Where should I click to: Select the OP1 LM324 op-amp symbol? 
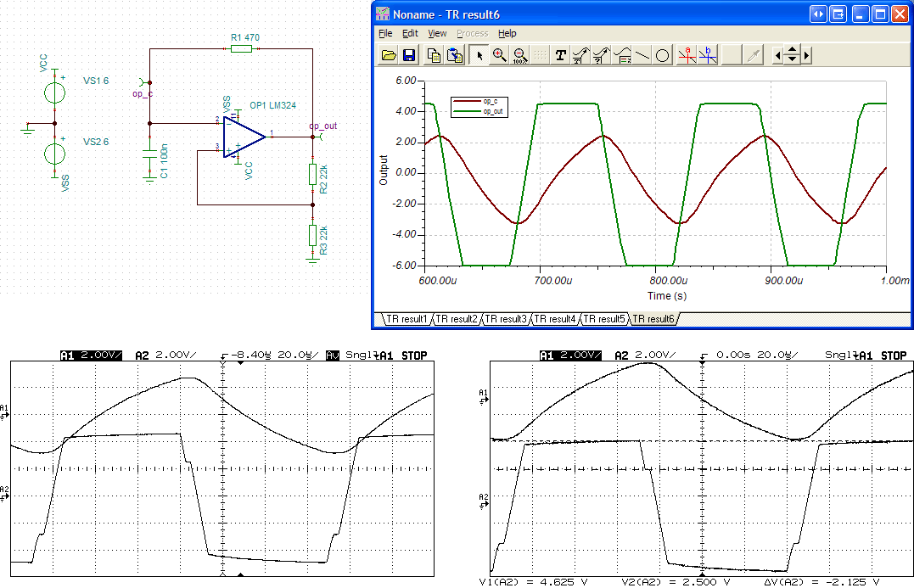point(244,137)
